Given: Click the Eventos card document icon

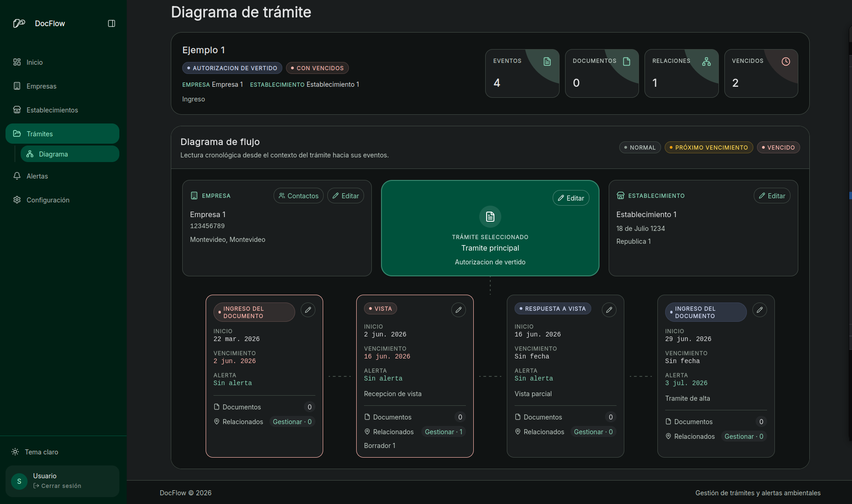Looking at the screenshot, I should coord(547,62).
